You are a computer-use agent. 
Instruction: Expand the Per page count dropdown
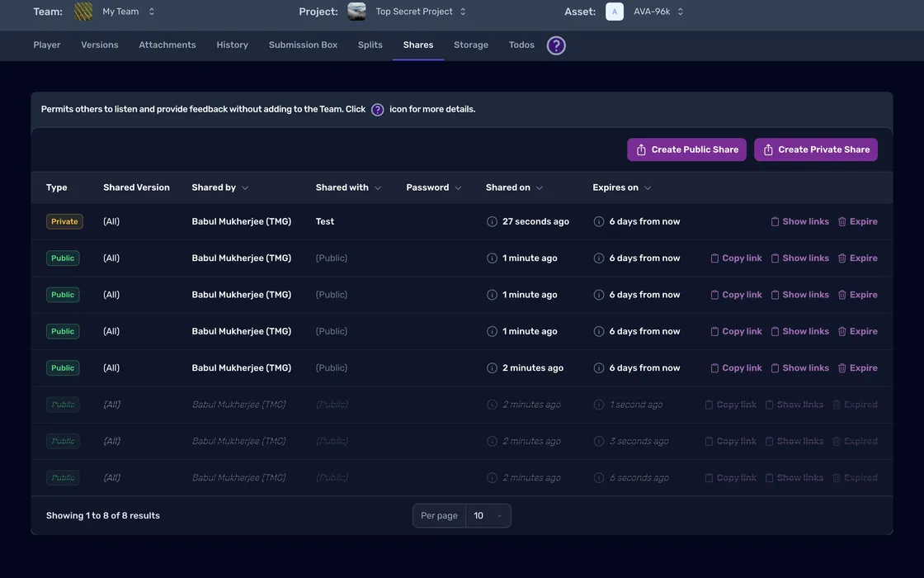click(488, 516)
